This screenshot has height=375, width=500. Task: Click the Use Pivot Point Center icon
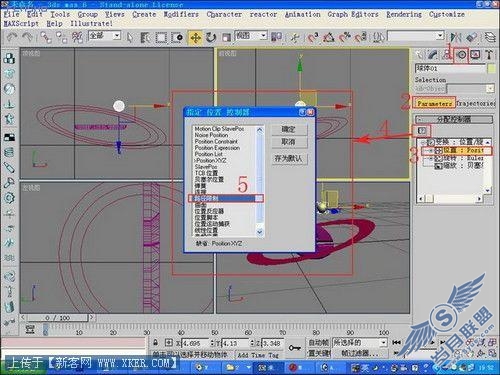276,37
